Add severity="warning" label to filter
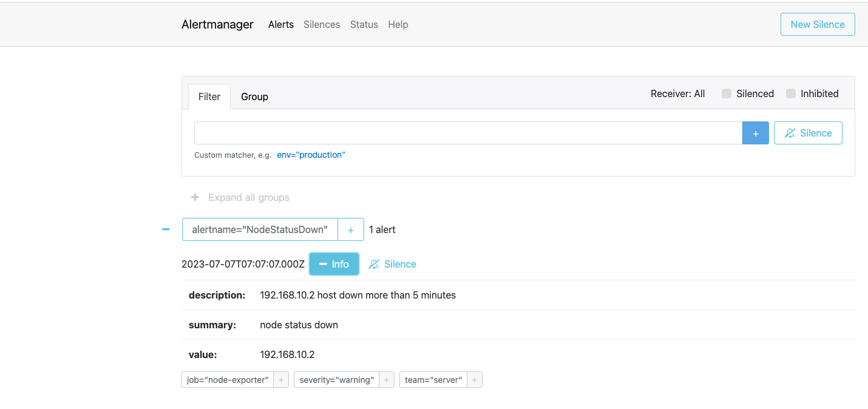The height and width of the screenshot is (409, 868). (x=386, y=380)
